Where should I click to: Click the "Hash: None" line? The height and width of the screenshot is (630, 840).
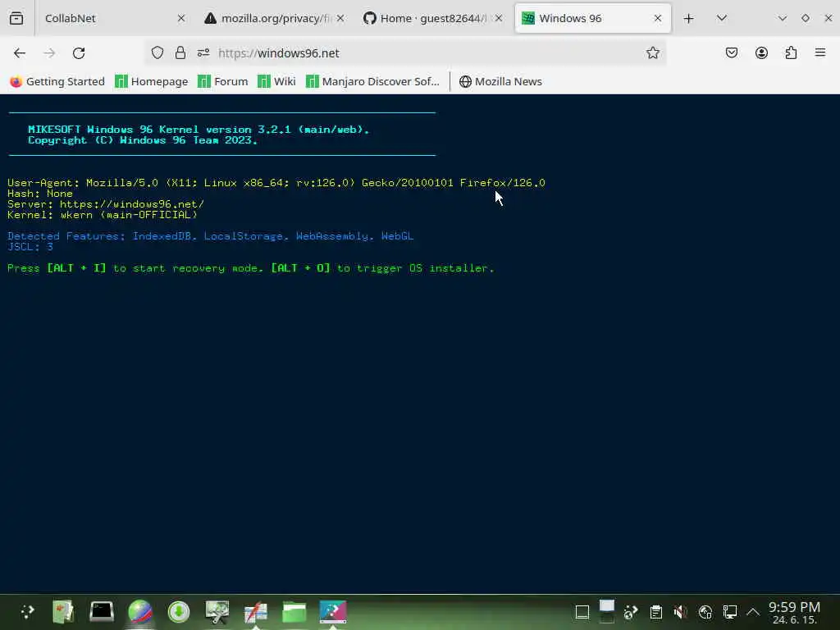[39, 194]
